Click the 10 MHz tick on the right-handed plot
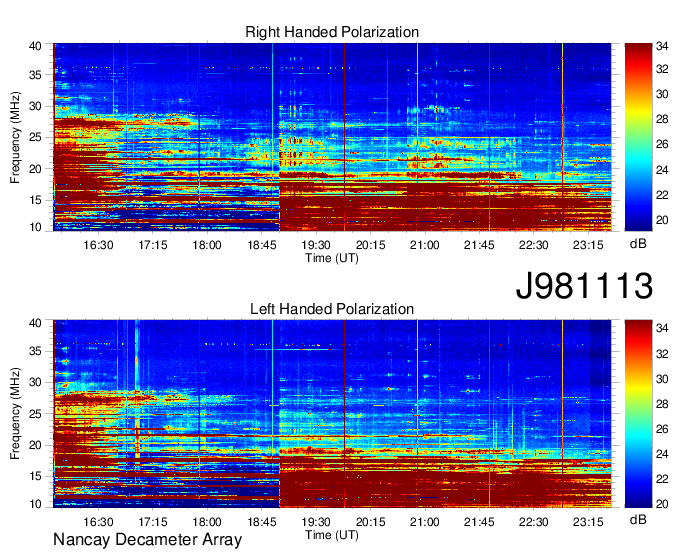 (x=35, y=227)
